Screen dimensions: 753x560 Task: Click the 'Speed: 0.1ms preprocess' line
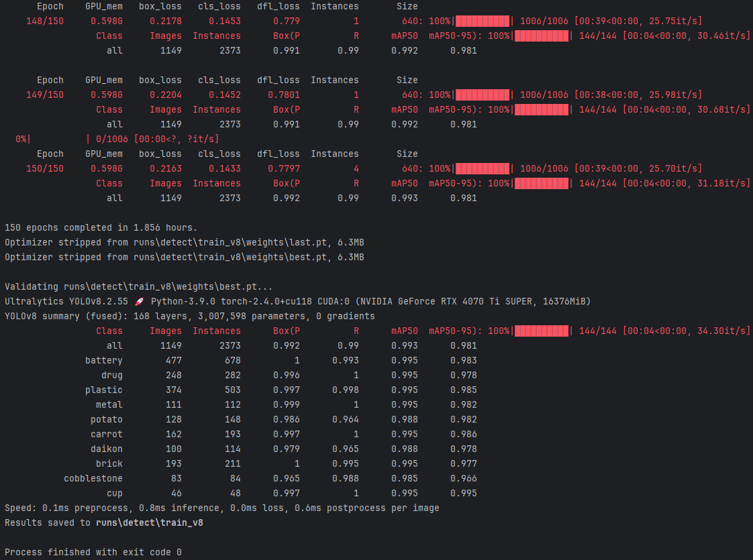[222, 508]
